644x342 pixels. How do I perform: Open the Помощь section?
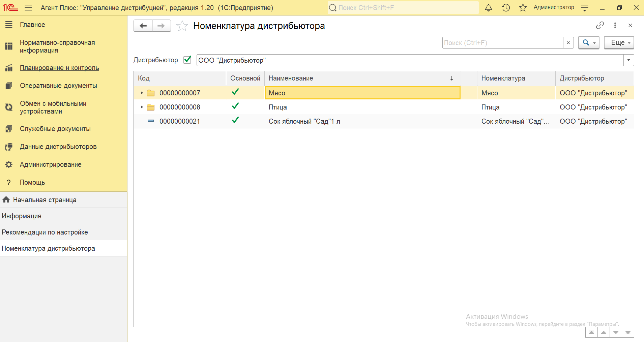(x=32, y=182)
